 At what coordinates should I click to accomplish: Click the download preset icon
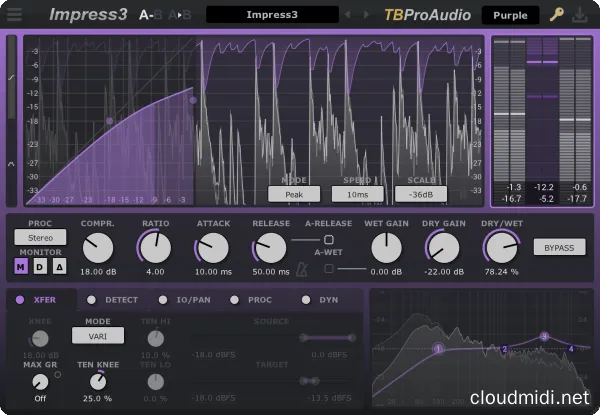[581, 15]
